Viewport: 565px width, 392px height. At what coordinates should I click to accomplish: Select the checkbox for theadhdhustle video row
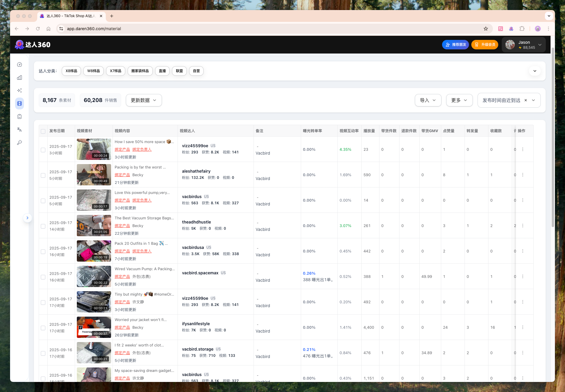tap(43, 226)
